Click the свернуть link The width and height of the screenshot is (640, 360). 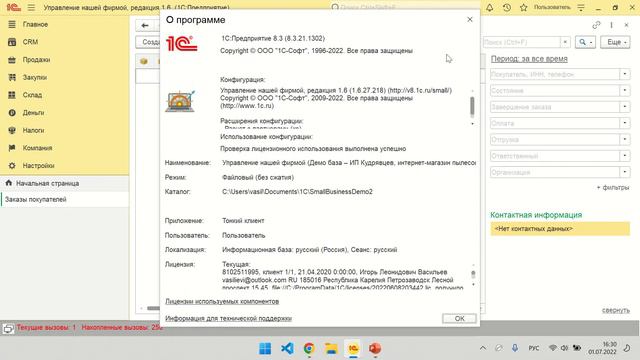(616, 310)
